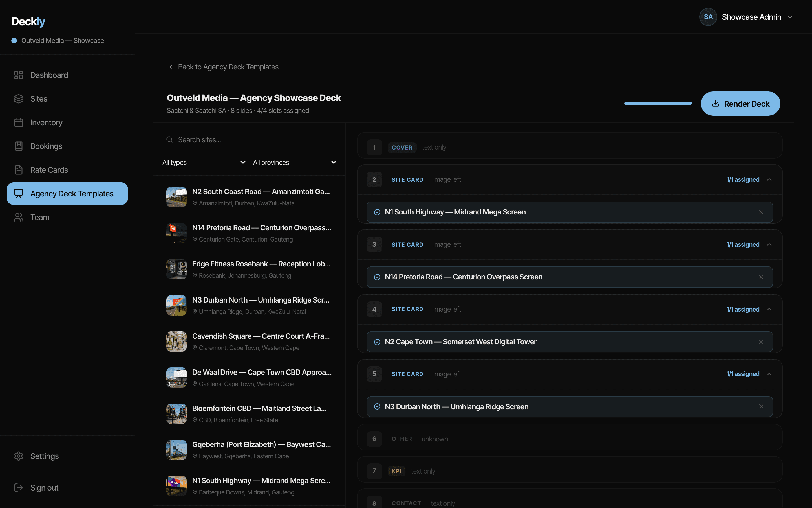This screenshot has width=812, height=508.
Task: Open Rate Cards section
Action: click(67, 170)
